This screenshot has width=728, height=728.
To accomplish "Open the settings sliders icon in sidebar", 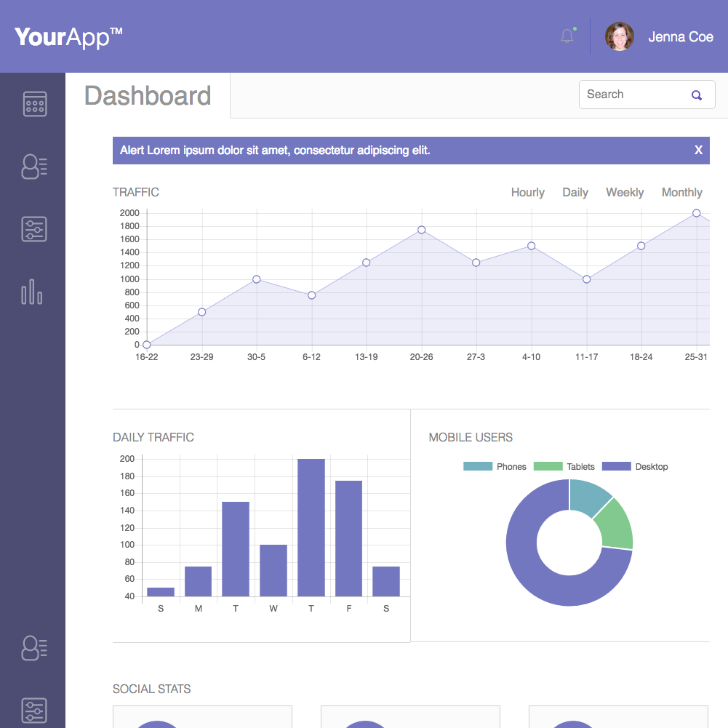I will (34, 229).
